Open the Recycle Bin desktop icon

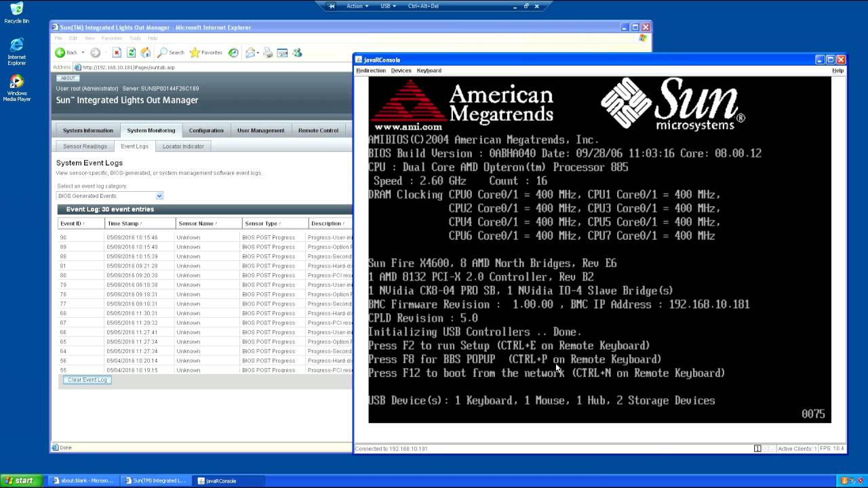[16, 13]
